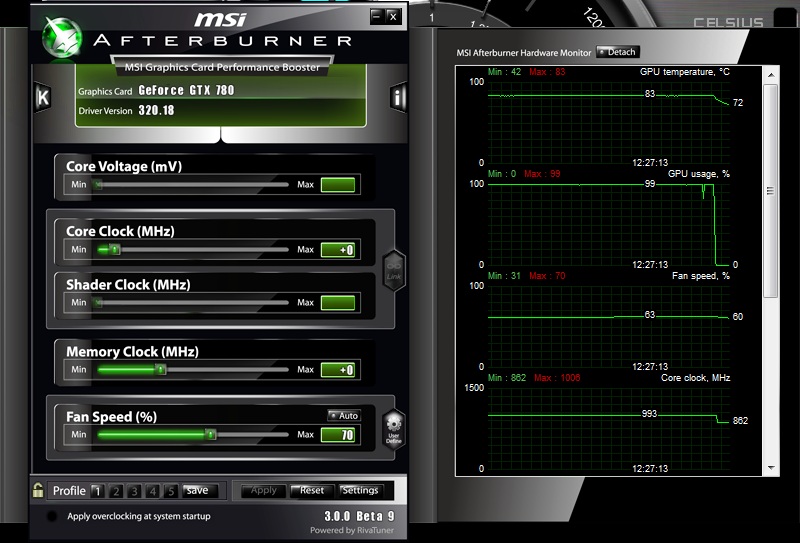The width and height of the screenshot is (800, 543).
Task: Click the MSI Afterburner Hardware Monitor title
Action: coord(523,53)
